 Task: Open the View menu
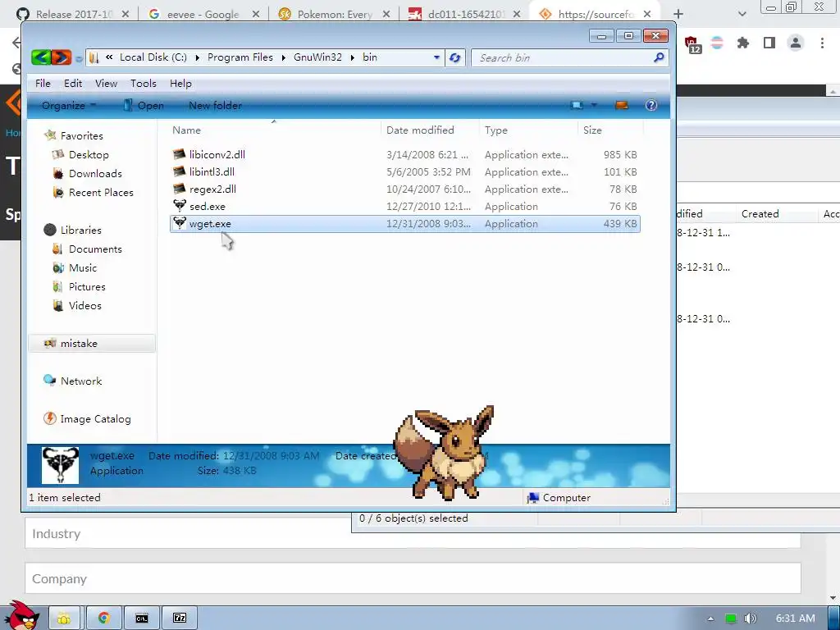[106, 83]
